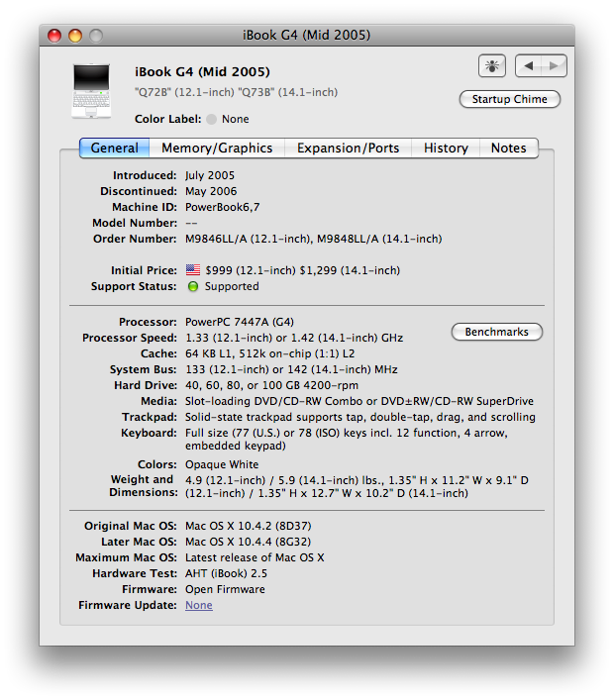
Task: Click Later Mac OS value 10.4.4 (8G32)
Action: point(249,542)
